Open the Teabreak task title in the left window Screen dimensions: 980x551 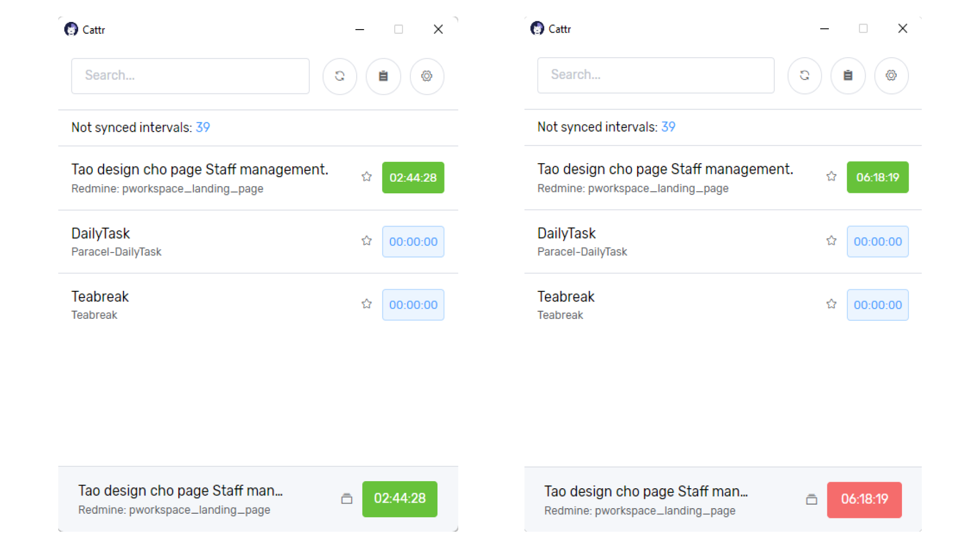100,297
